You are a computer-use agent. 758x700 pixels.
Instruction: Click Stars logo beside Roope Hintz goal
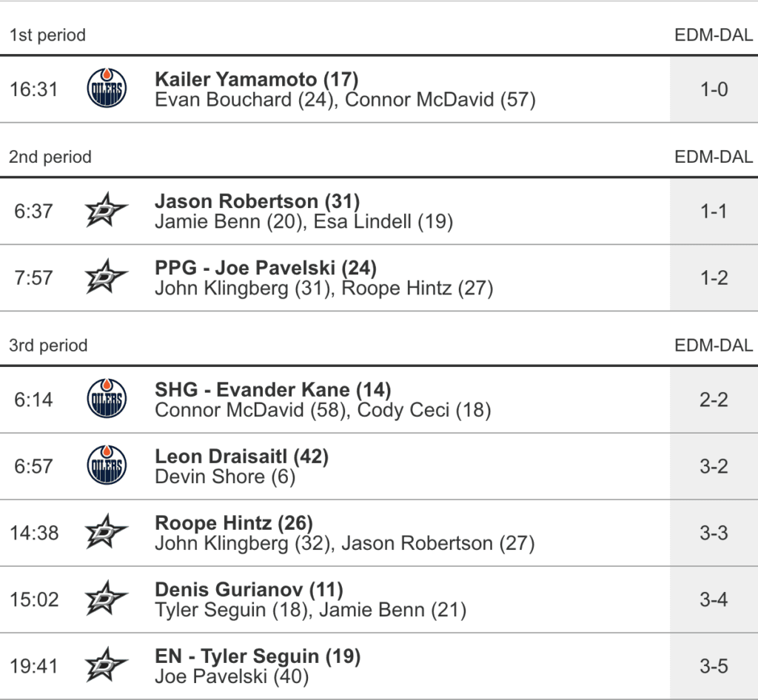pyautogui.click(x=107, y=533)
